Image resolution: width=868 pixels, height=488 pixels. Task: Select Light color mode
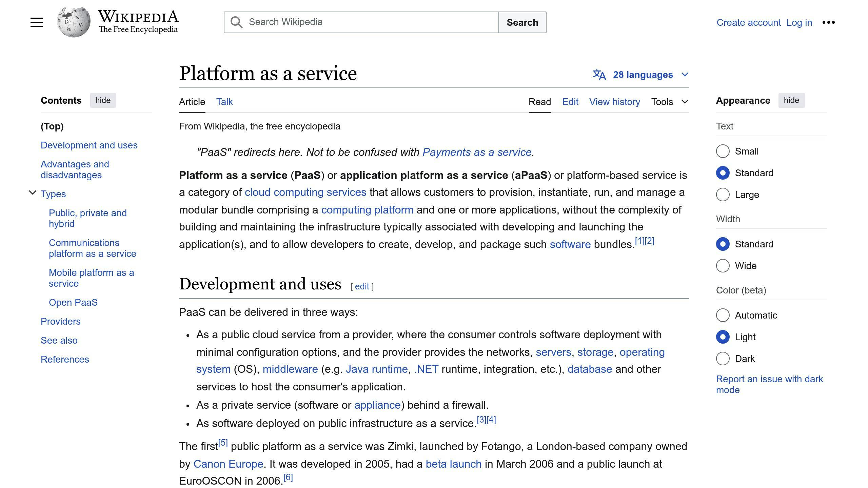point(723,337)
